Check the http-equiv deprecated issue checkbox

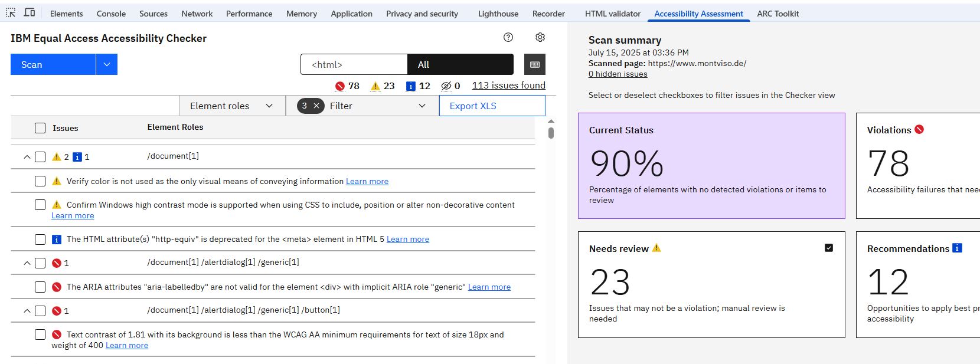(40, 240)
